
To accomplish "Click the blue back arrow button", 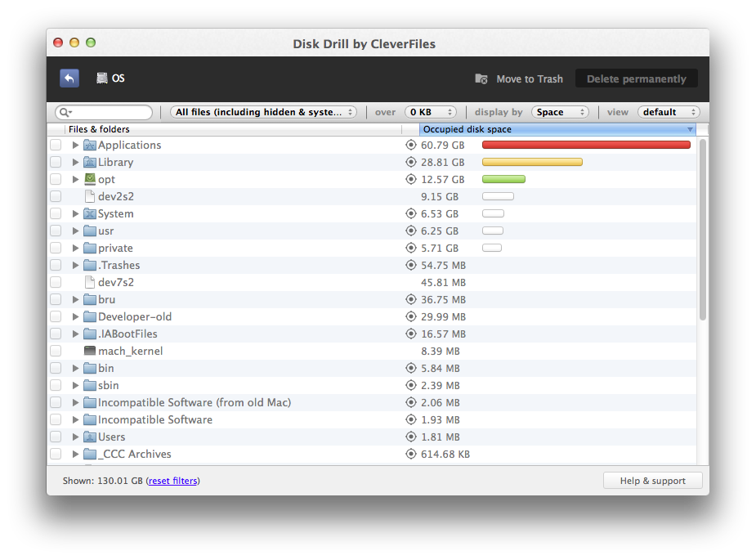I will pos(69,78).
